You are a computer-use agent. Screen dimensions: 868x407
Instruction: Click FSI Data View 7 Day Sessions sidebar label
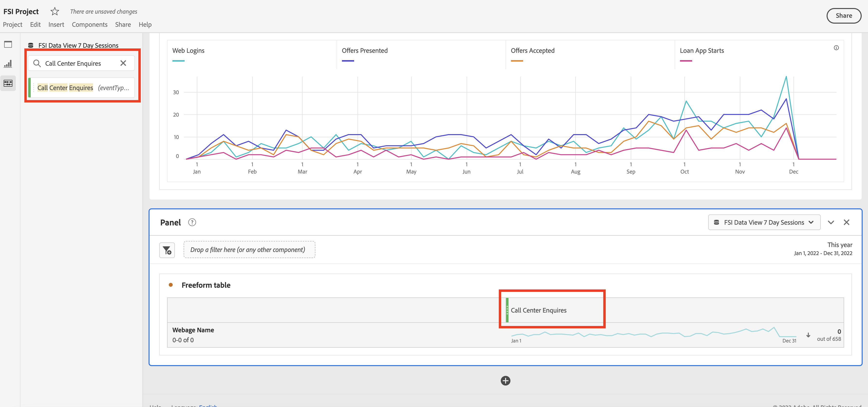78,45
